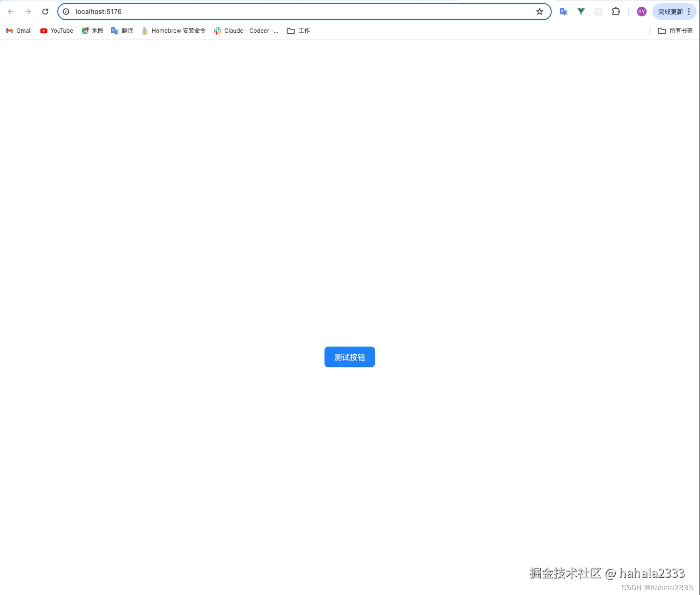Open Gmail from the bookmarks bar
Screen dimensions: 700x595
(x=18, y=30)
